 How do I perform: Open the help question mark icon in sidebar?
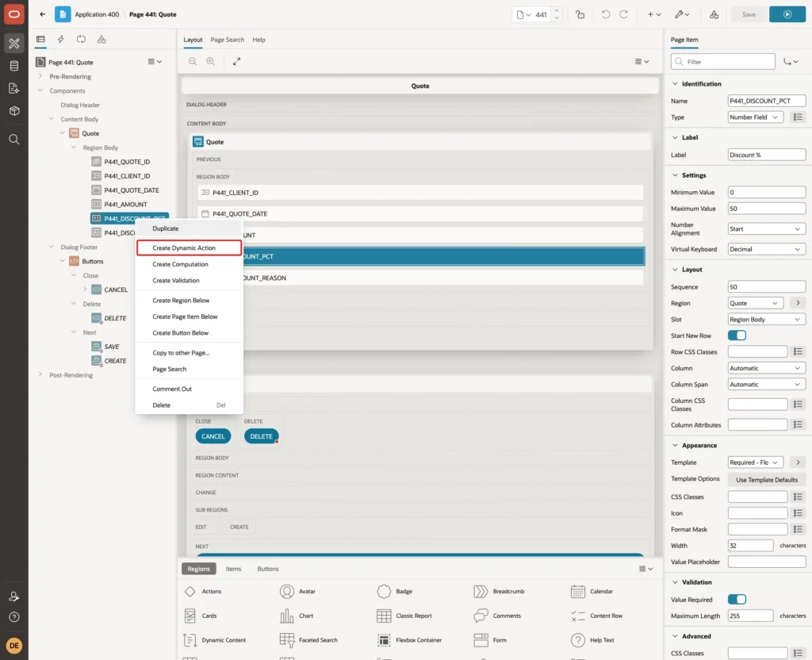tap(14, 617)
